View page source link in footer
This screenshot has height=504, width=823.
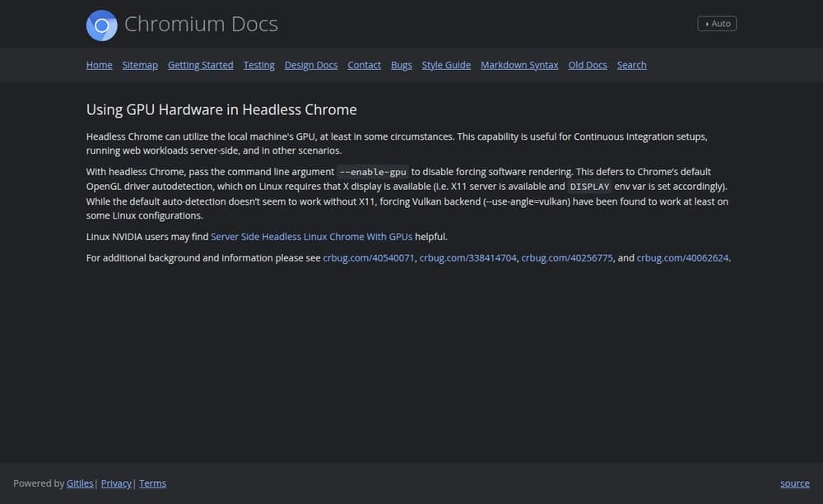pos(795,483)
